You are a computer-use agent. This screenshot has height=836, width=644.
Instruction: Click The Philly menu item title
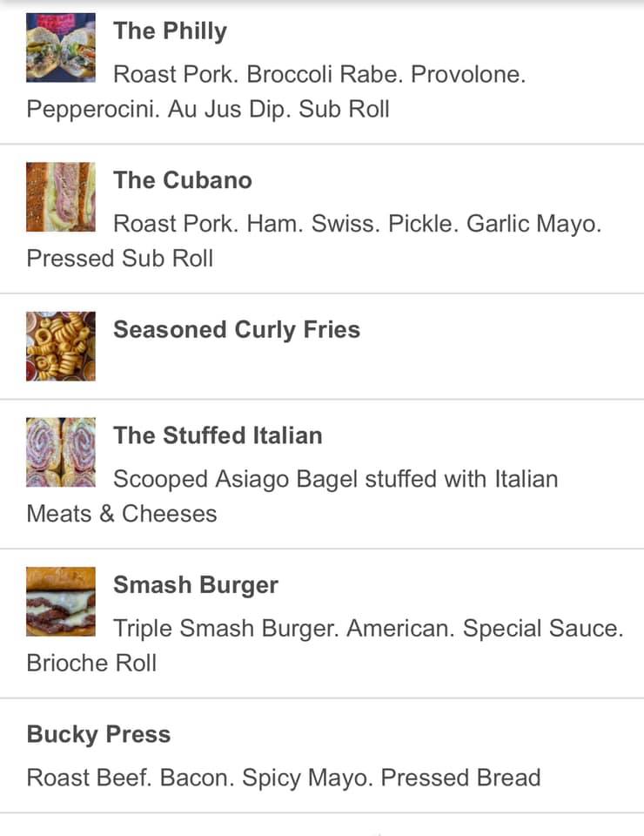pos(170,31)
